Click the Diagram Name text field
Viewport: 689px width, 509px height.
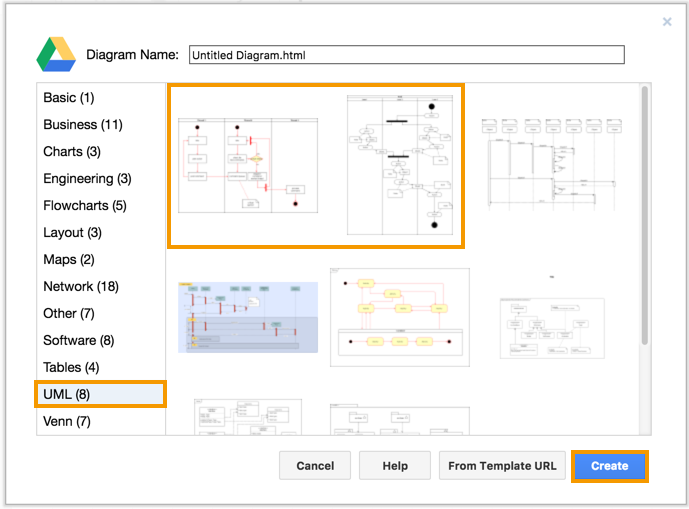[x=406, y=55]
